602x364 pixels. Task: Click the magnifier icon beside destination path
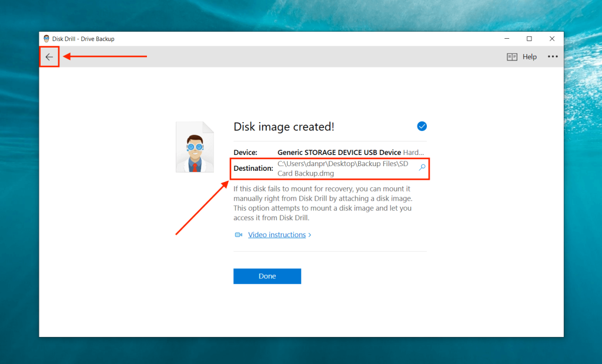422,167
